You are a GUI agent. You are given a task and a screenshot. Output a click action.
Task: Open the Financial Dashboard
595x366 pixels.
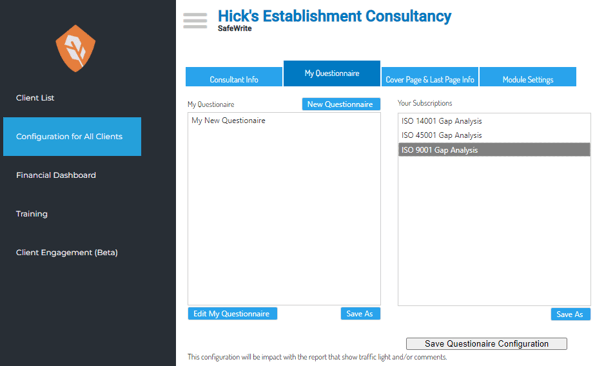pos(56,175)
